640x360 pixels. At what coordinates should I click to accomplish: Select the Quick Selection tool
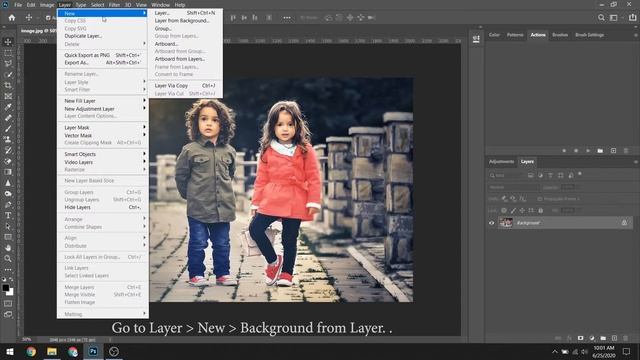tap(8, 75)
